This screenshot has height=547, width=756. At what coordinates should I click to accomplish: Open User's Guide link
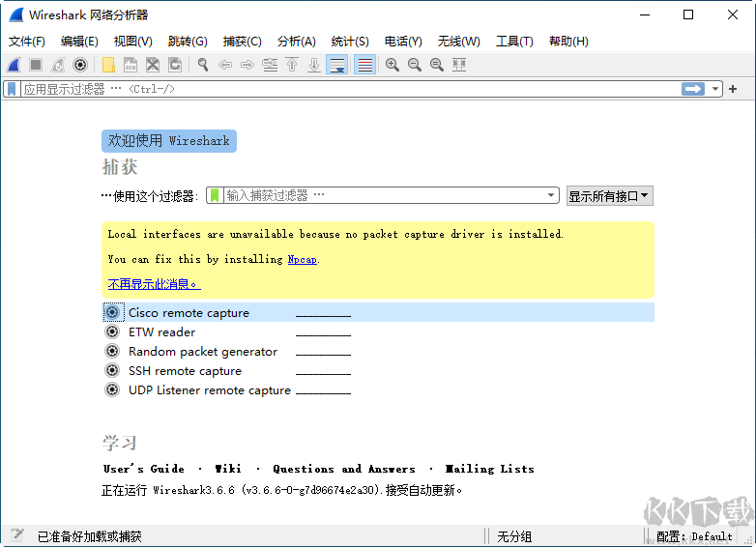coord(144,469)
